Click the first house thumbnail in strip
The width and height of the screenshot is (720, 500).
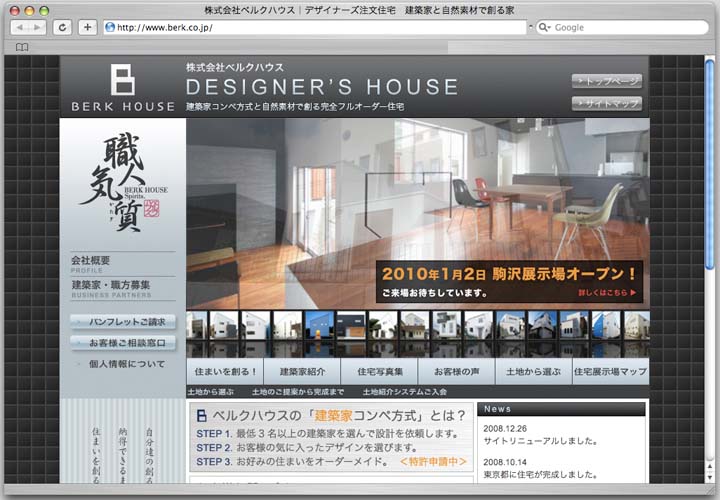(x=197, y=326)
